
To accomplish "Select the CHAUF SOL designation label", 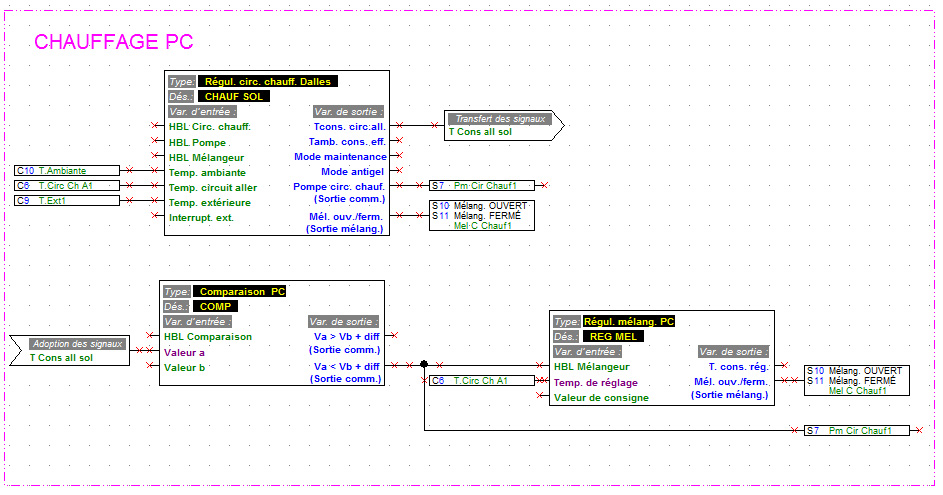I will 234,97.
